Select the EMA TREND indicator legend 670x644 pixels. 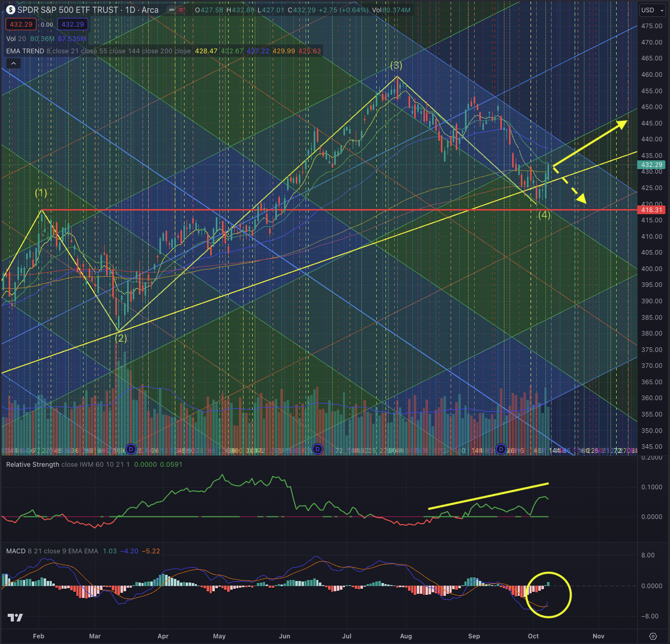[25, 51]
